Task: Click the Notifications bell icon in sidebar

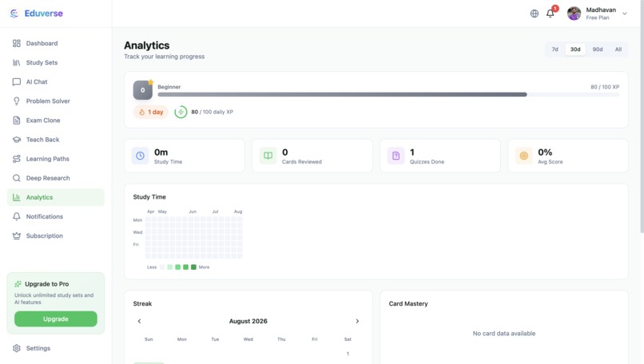Action: click(x=17, y=216)
